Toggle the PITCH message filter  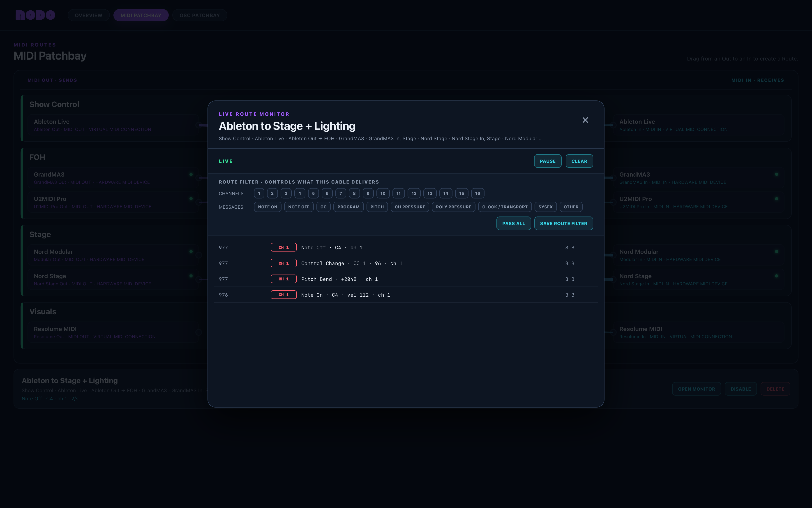click(377, 207)
